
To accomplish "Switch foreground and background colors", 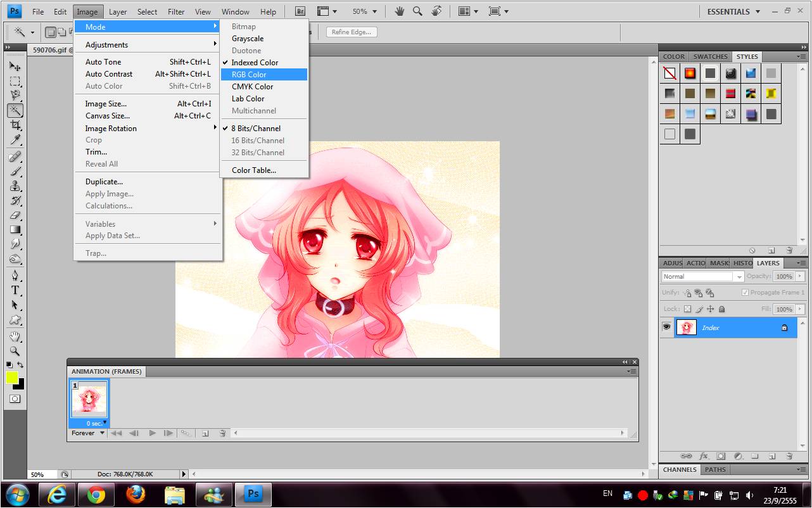I will [x=21, y=365].
